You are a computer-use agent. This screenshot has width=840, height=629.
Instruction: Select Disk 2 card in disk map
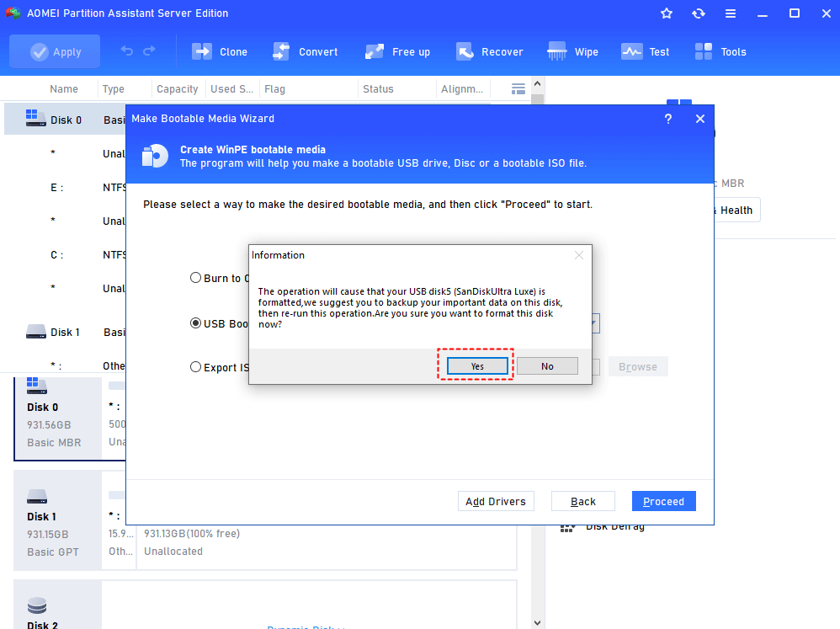coord(58,606)
